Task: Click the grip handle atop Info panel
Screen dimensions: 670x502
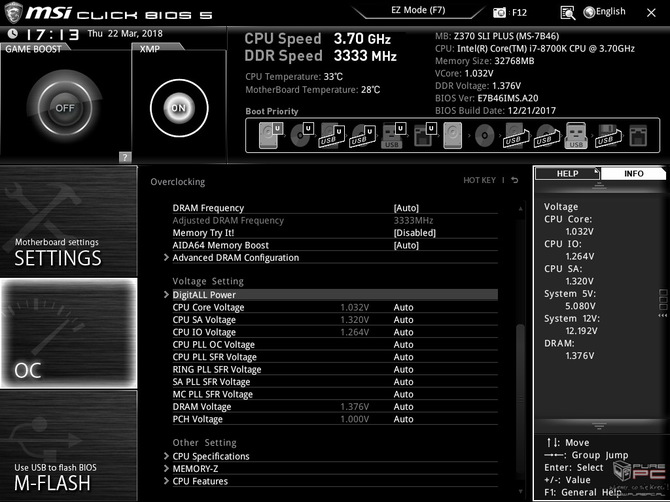Action: (x=599, y=185)
